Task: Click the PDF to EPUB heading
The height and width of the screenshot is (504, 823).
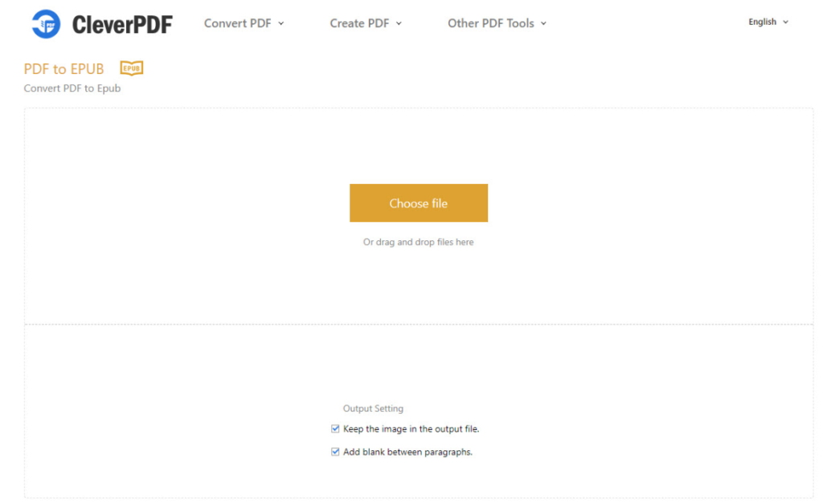Action: pyautogui.click(x=63, y=68)
